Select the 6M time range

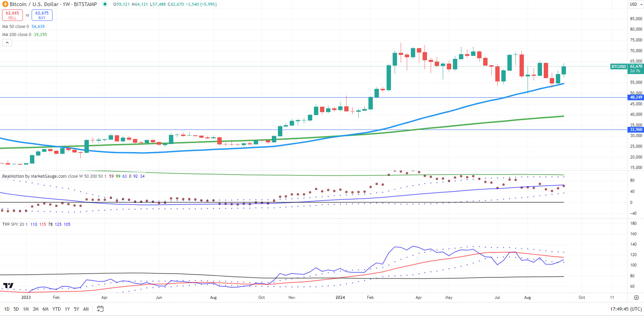tap(45, 309)
